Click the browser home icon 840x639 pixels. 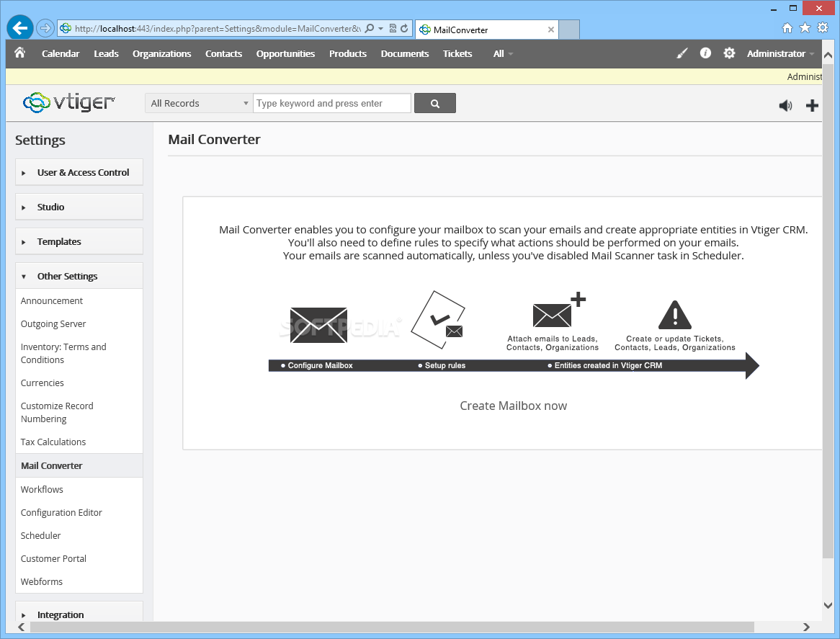(x=787, y=28)
